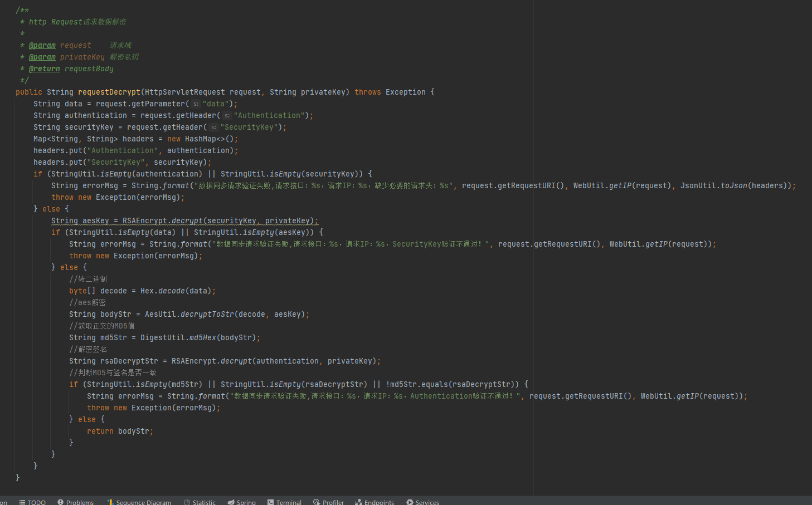Click the byte[] decode variable declaration
Screen dimensions: 812x505
(x=98, y=291)
